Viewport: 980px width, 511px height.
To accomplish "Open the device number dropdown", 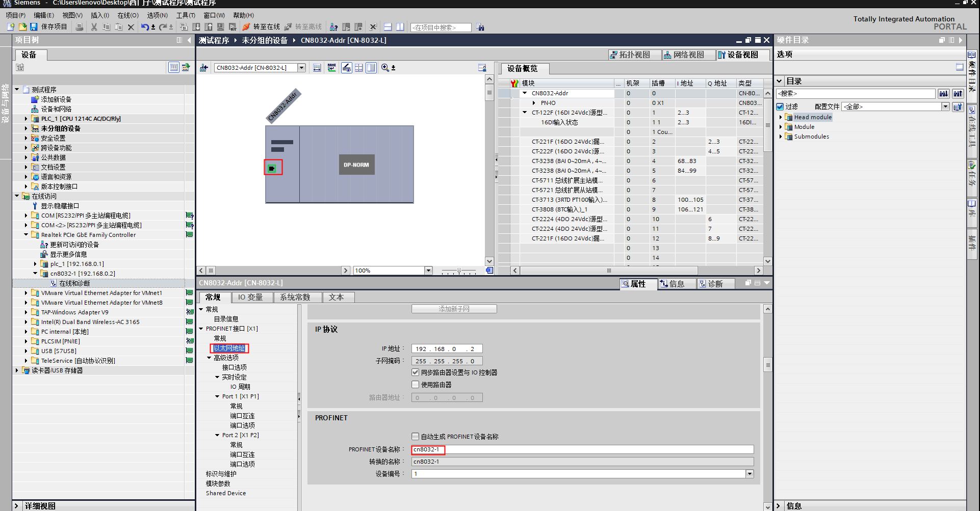I will tap(749, 474).
